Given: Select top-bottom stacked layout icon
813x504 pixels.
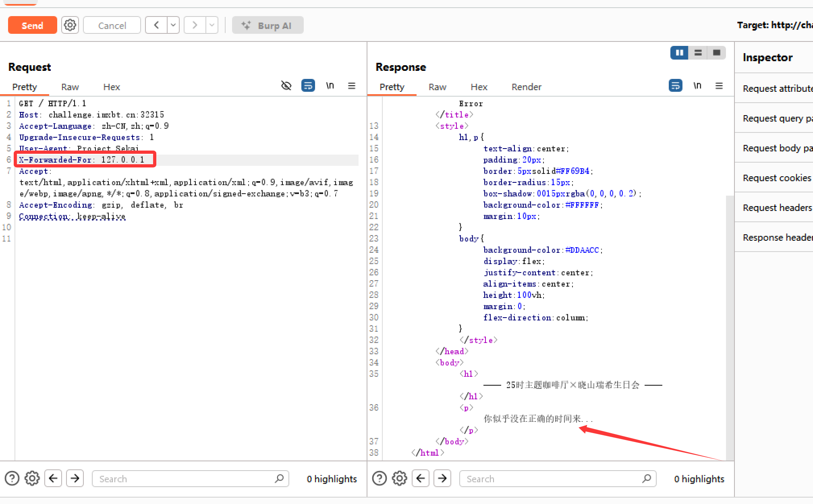Looking at the screenshot, I should 698,53.
